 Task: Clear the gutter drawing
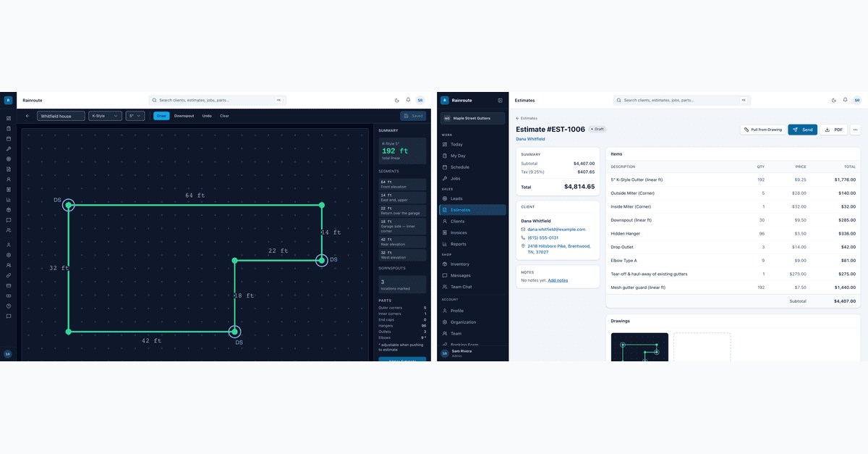point(224,116)
